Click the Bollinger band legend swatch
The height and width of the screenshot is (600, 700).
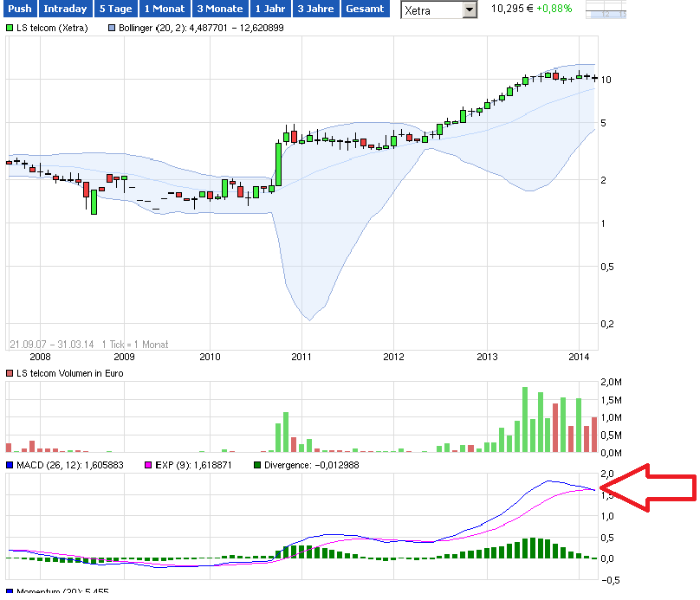113,29
